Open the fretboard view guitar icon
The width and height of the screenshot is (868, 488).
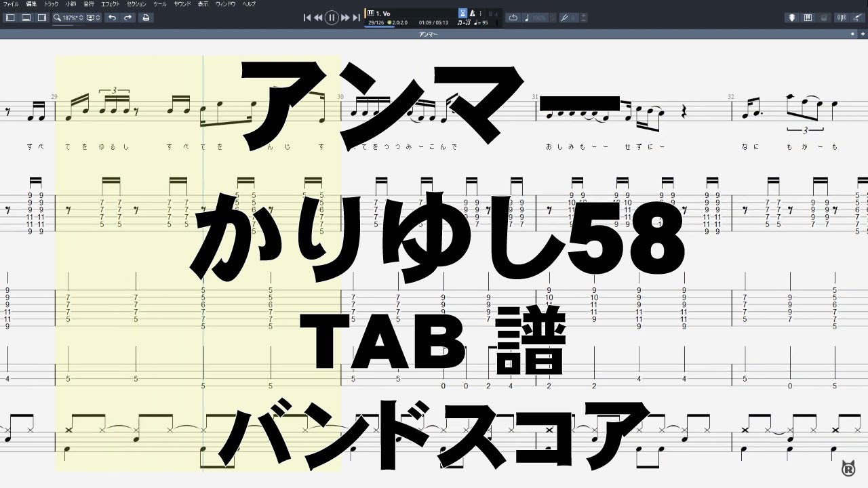tap(792, 18)
